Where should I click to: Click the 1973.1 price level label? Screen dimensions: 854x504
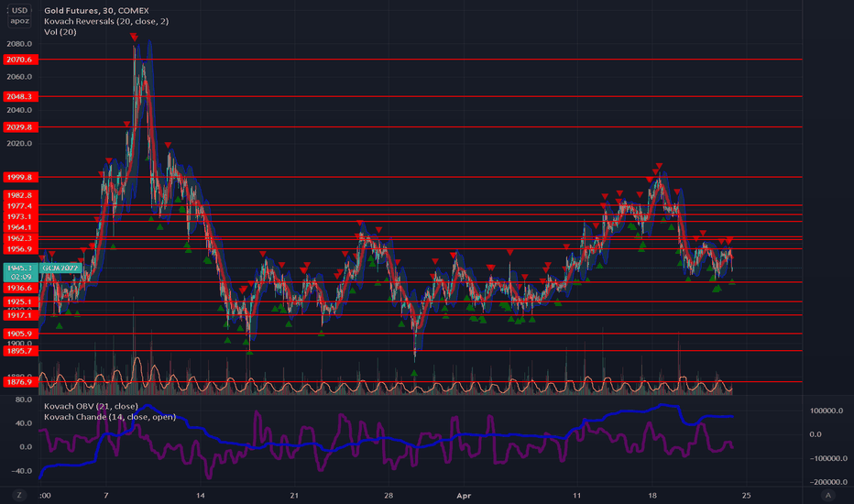click(19, 216)
